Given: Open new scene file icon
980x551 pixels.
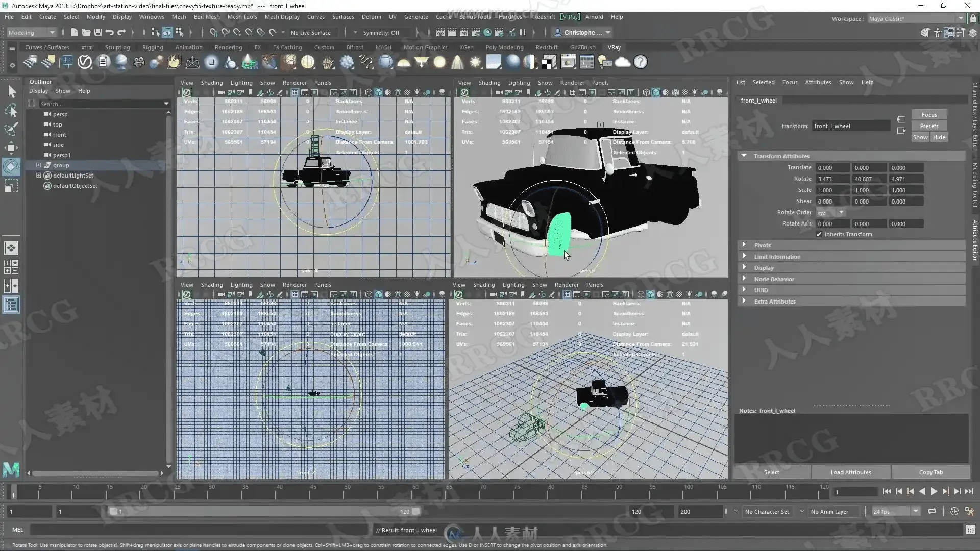Looking at the screenshot, I should 75,32.
